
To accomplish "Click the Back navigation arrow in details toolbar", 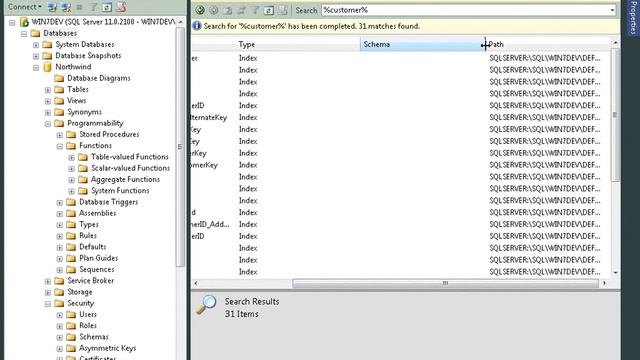I will (x=200, y=10).
